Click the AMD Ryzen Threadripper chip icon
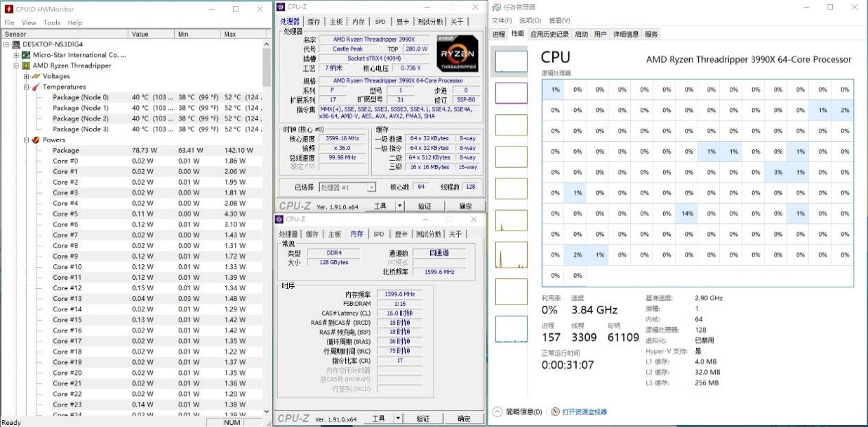The width and height of the screenshot is (868, 427). pos(26,66)
